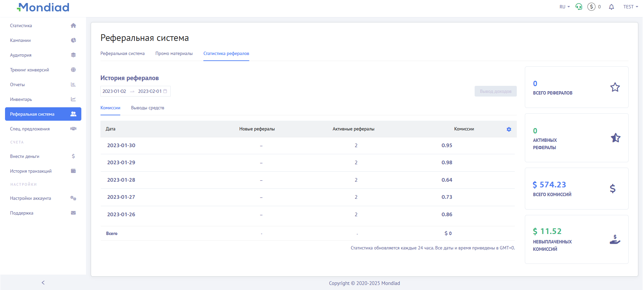Click the dollar icon in Всего комиссий card
The width and height of the screenshot is (644, 290).
click(x=613, y=188)
